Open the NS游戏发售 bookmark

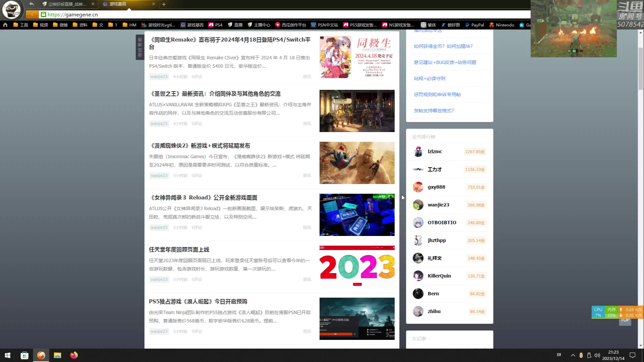coord(398,25)
